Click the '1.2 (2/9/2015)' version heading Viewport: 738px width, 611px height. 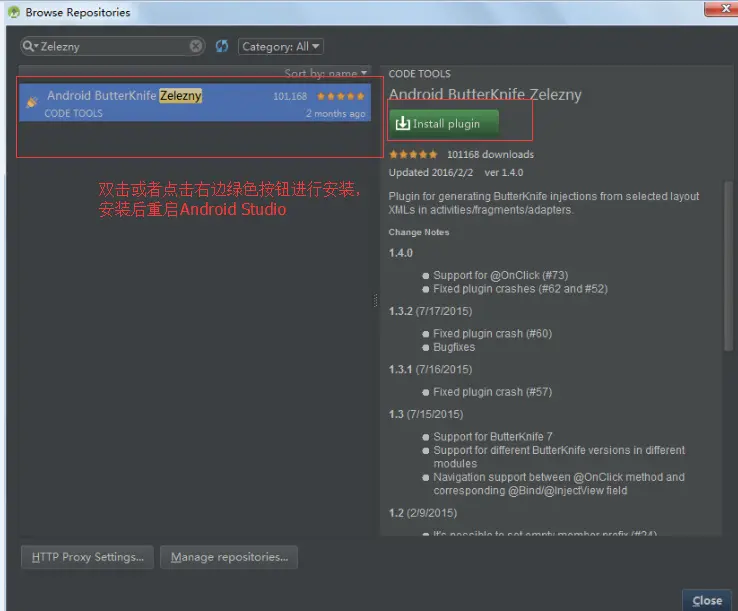pos(423,513)
